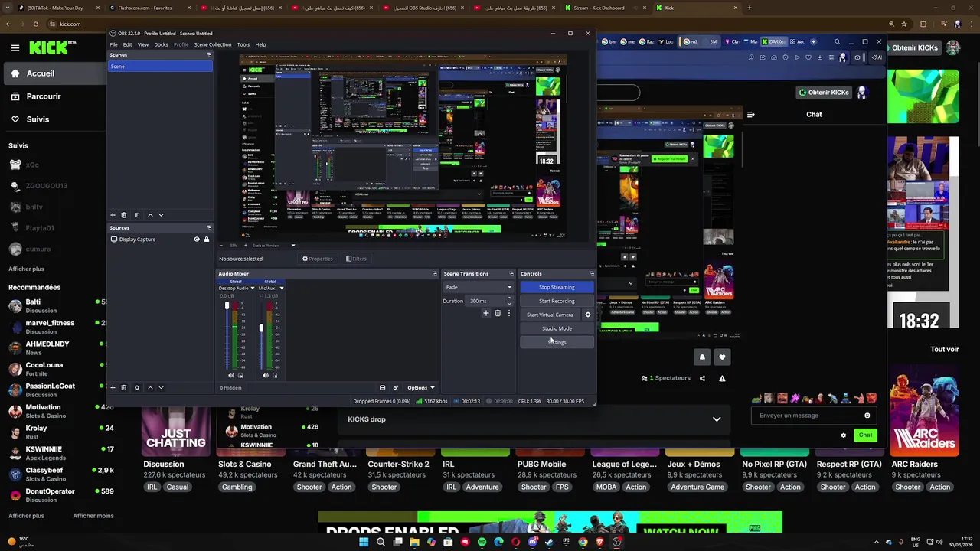
Task: Move the scene up in the Scenes dock
Action: click(x=150, y=215)
